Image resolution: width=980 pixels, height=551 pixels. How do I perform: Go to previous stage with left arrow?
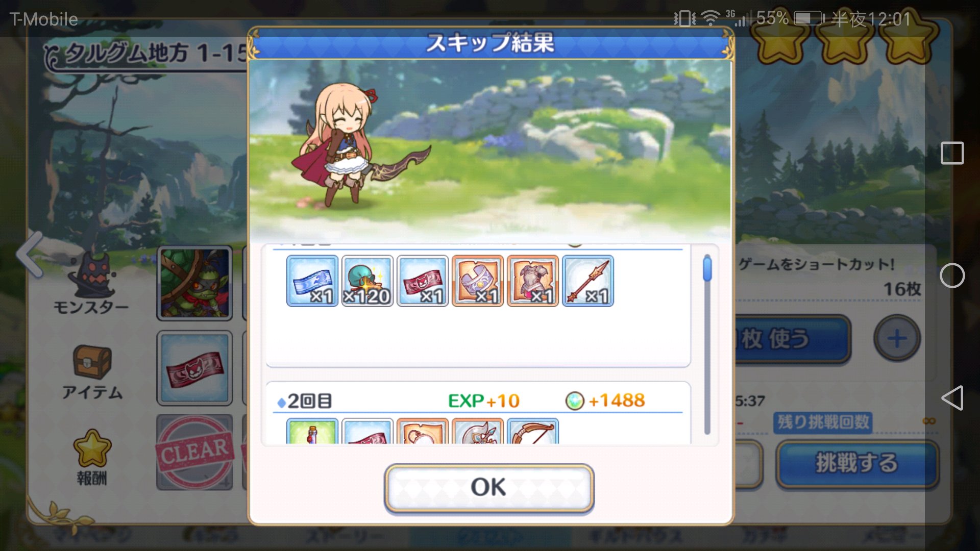tap(30, 254)
